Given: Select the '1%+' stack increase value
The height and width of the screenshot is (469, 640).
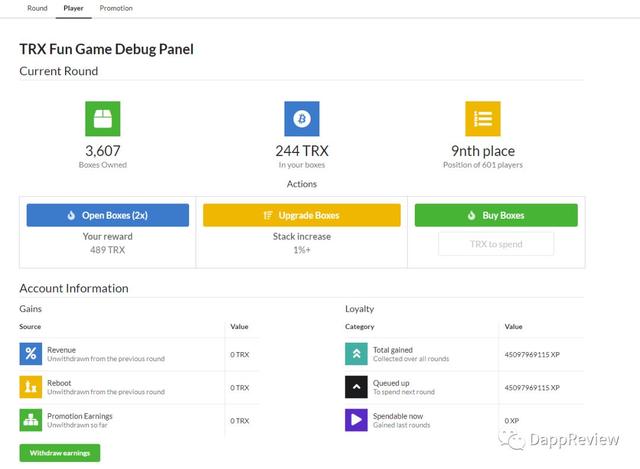Looking at the screenshot, I should pyautogui.click(x=302, y=250).
